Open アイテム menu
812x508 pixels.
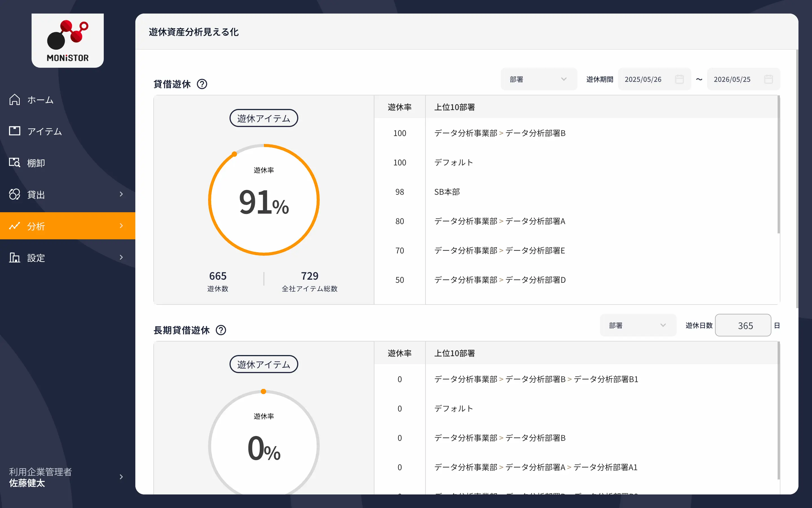click(67, 131)
